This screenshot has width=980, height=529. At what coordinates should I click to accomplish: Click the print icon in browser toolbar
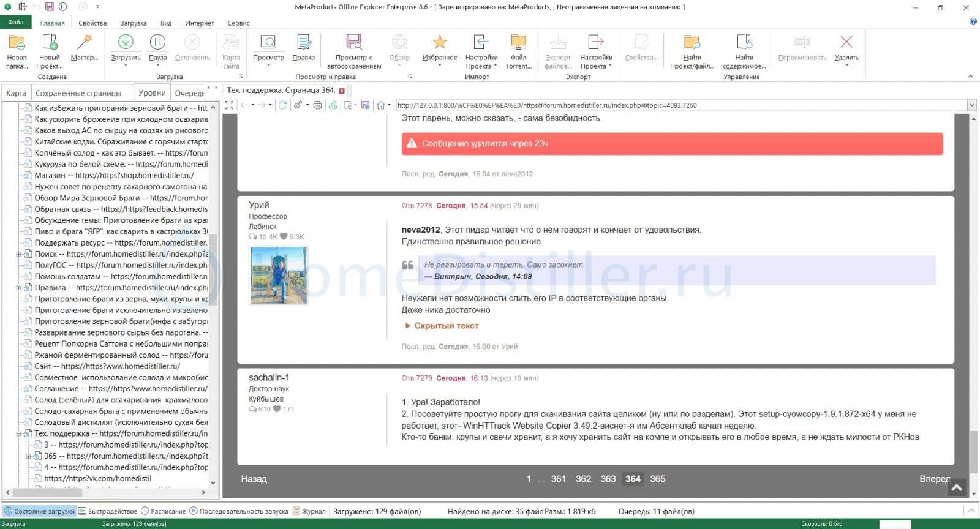pyautogui.click(x=317, y=105)
